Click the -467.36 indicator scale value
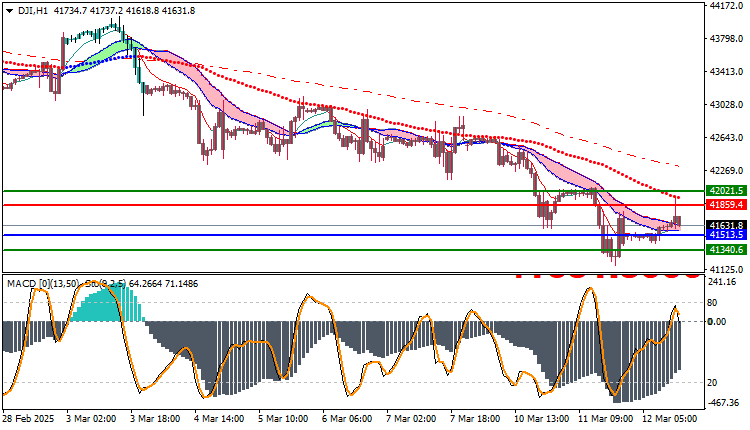 point(723,403)
